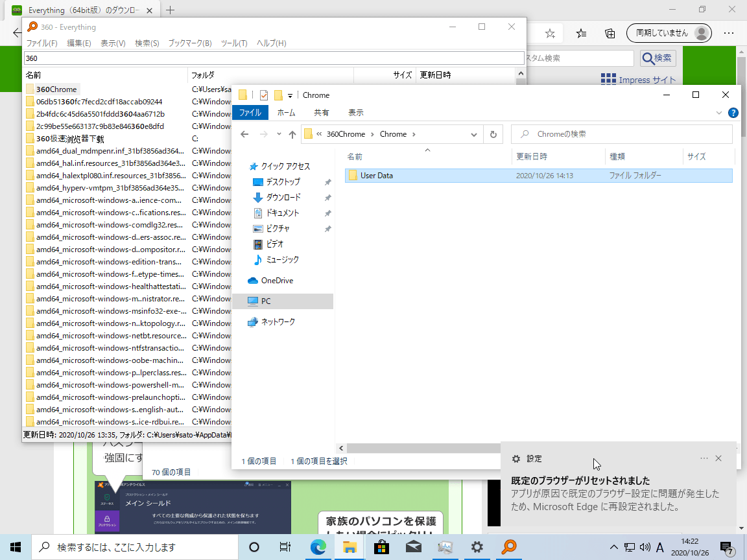Open the quick access toolbar customize dropdown
The width and height of the screenshot is (747, 560).
[x=290, y=95]
